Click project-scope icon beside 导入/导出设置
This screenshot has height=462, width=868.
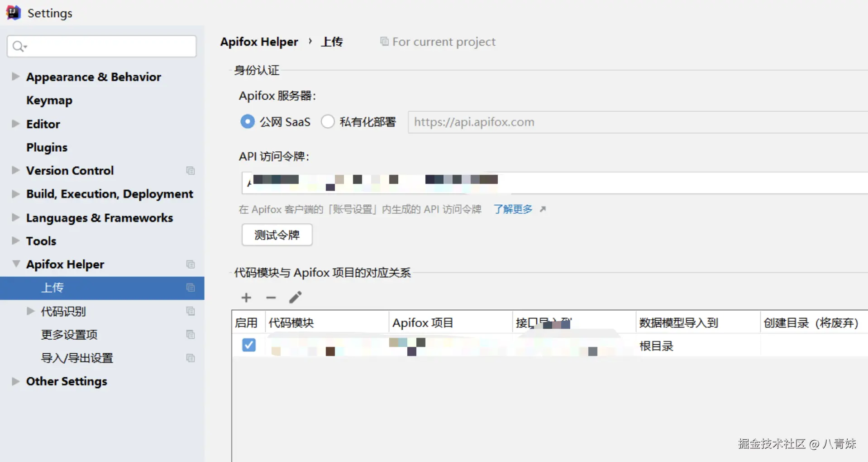[191, 358]
